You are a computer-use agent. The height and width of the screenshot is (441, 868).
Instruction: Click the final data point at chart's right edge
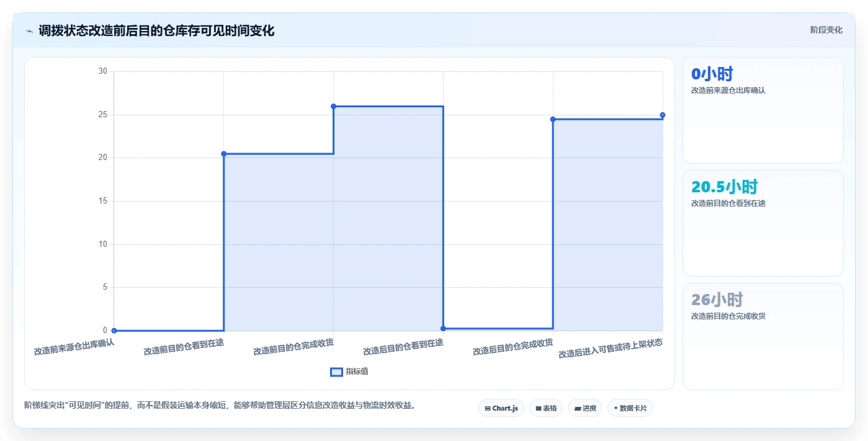tap(663, 115)
